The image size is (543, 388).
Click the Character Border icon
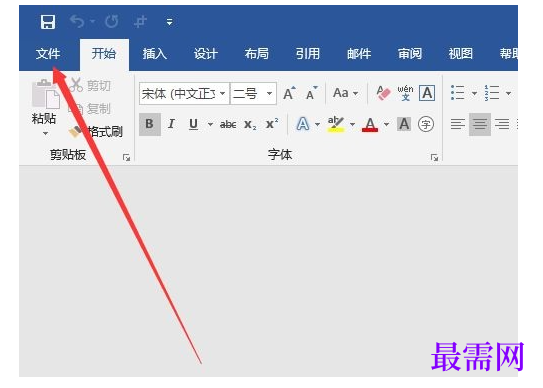pyautogui.click(x=427, y=93)
